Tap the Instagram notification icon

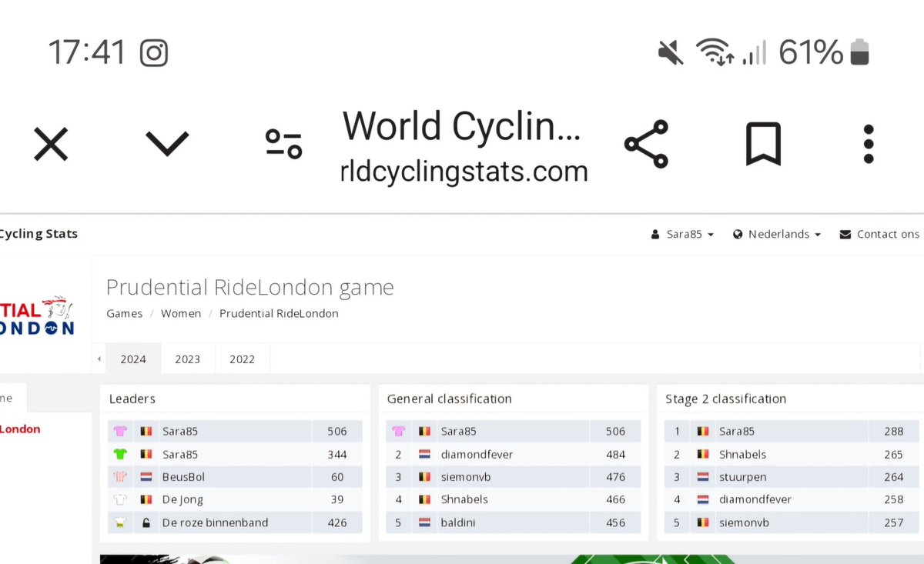point(154,53)
